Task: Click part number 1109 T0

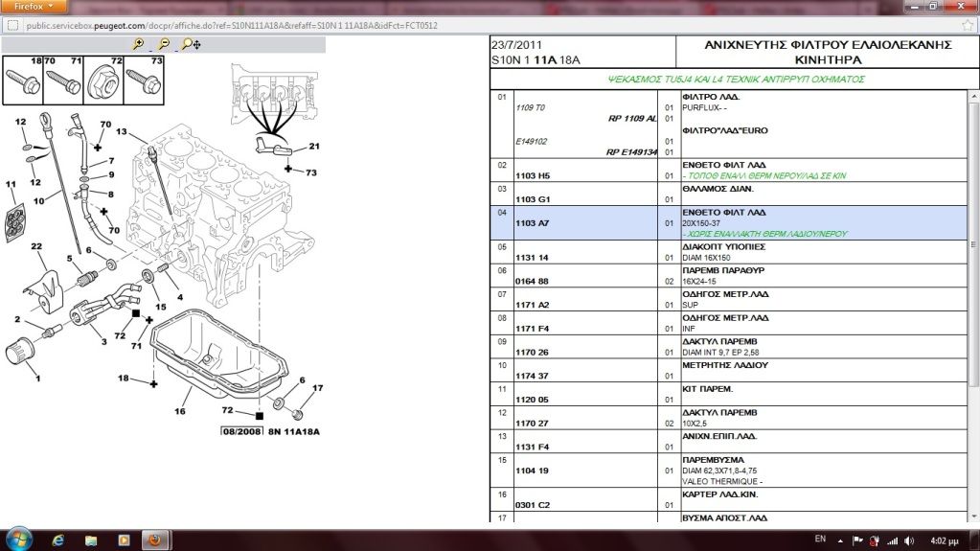Action: point(530,107)
